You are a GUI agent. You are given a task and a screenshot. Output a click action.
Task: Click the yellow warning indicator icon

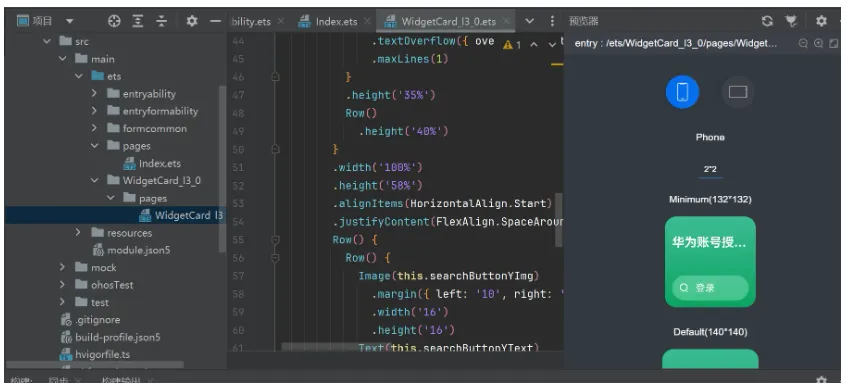coord(508,45)
